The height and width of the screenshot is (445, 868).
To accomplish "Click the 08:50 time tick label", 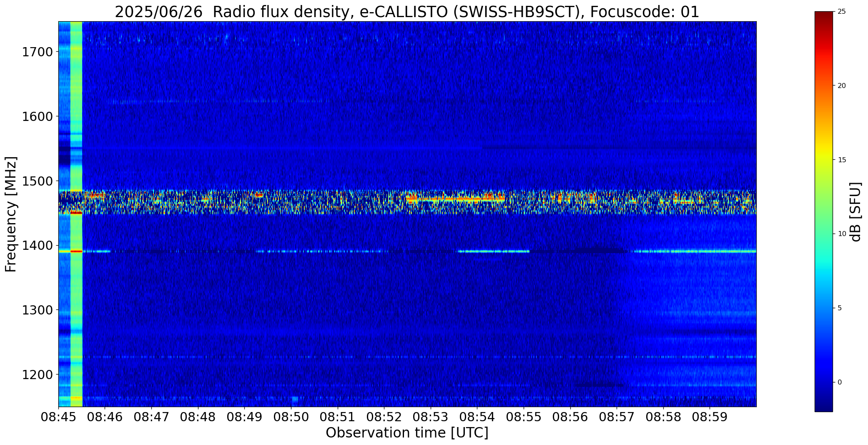I will pyautogui.click(x=291, y=417).
